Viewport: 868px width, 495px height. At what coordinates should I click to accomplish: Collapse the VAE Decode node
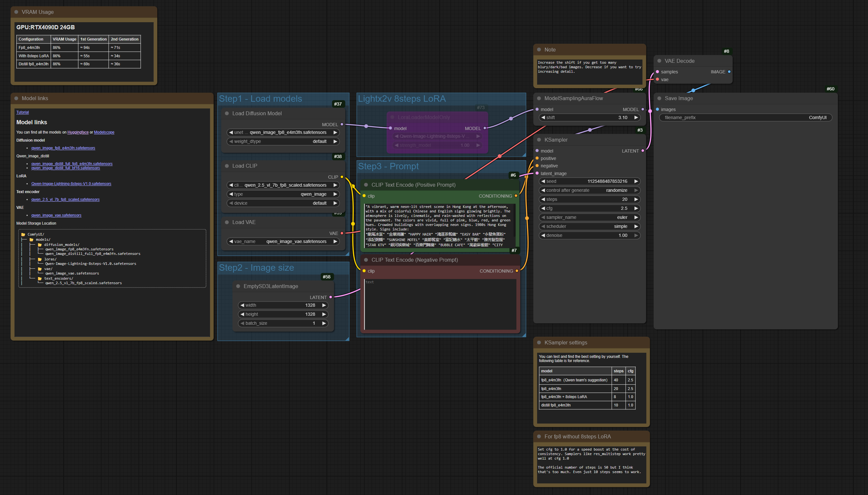click(659, 61)
